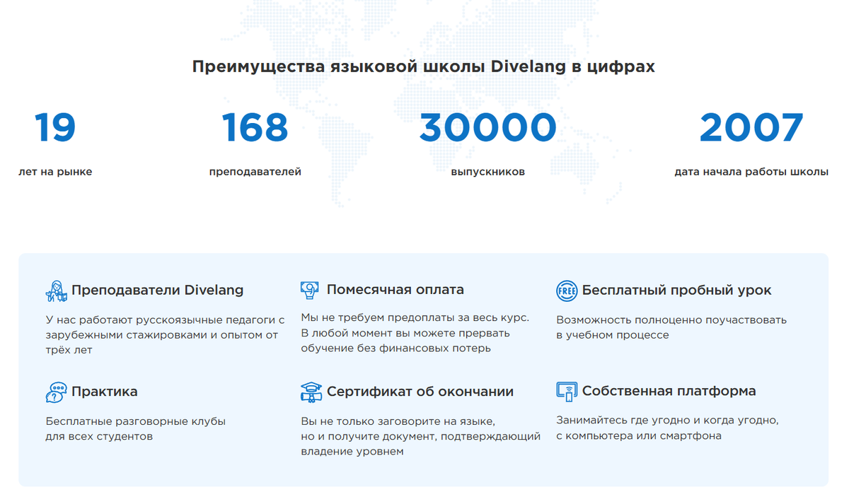Click the heading Преподаватели Divelang
849x504 pixels.
click(157, 290)
